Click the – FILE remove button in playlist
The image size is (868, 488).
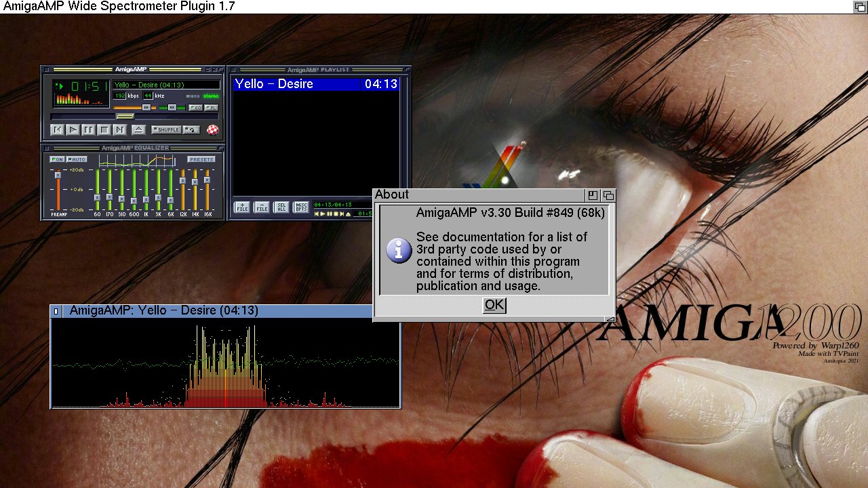click(262, 207)
